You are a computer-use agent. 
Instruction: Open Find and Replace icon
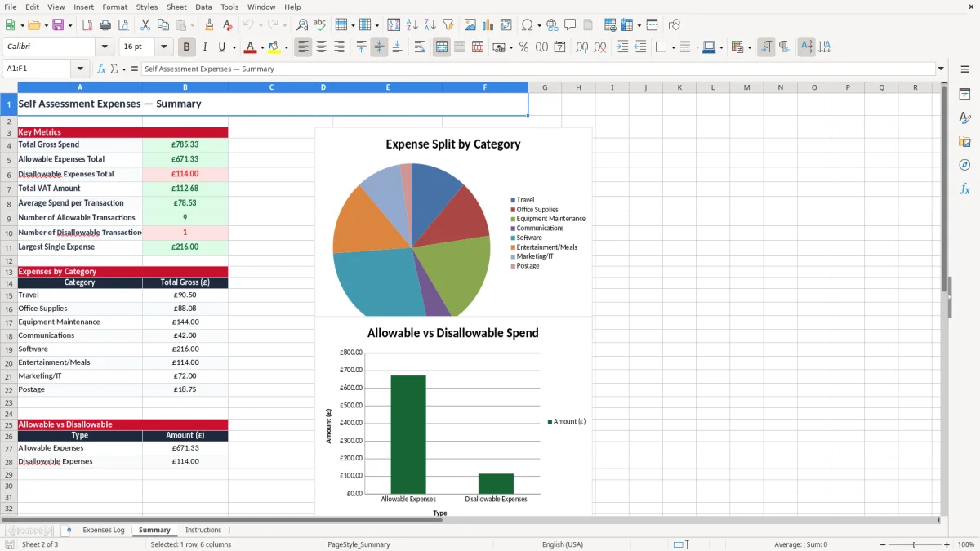pos(302,25)
